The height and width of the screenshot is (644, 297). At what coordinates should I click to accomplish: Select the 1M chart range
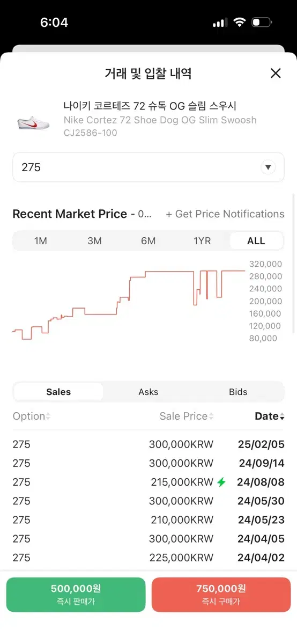click(41, 241)
